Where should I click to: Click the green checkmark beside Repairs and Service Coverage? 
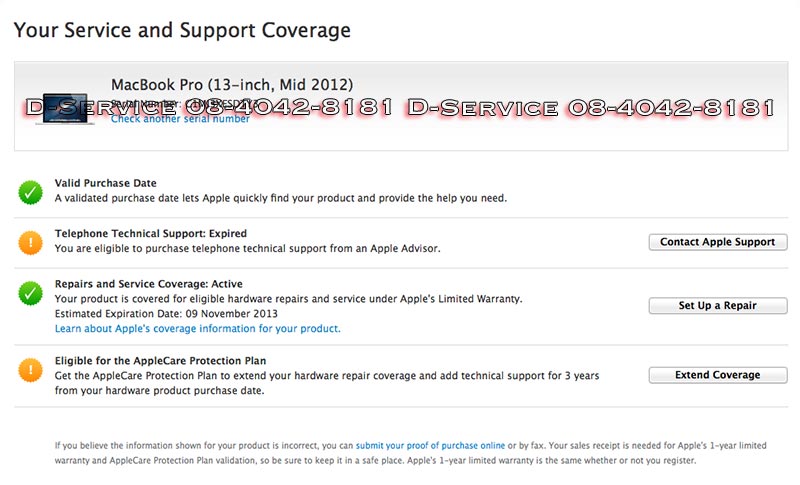click(31, 293)
